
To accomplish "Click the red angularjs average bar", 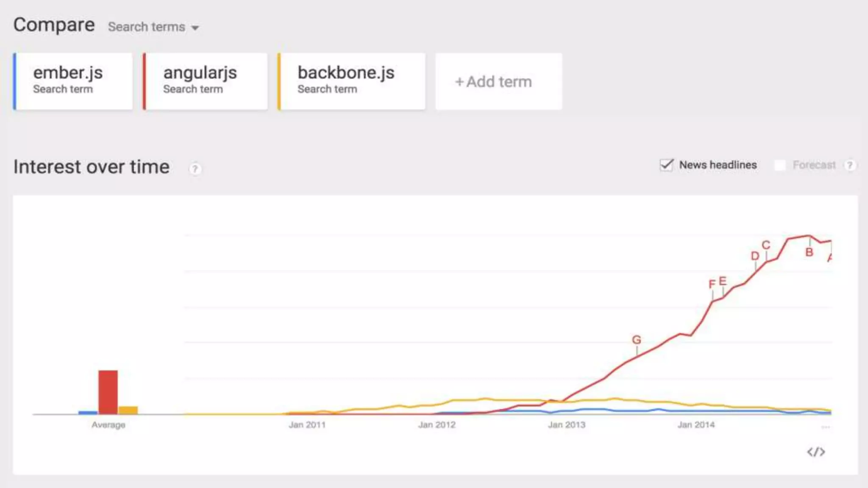I will tap(108, 392).
